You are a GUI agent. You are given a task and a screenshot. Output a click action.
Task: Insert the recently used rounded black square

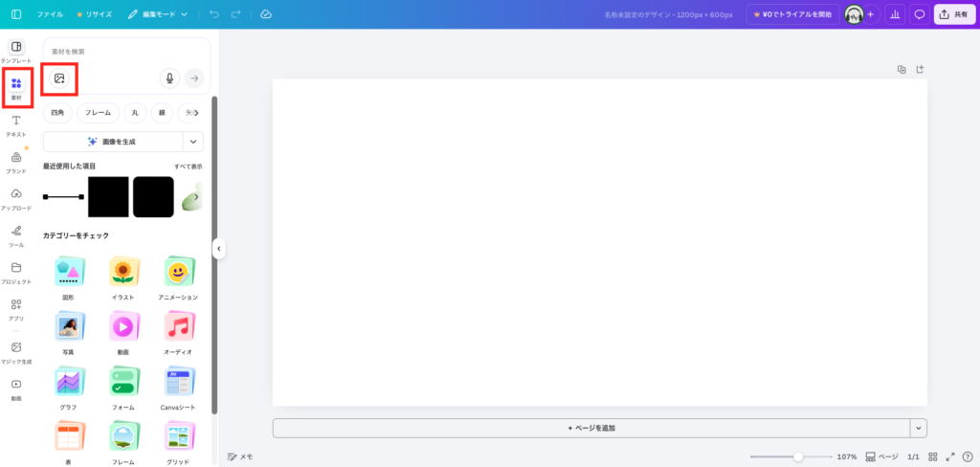pos(153,197)
